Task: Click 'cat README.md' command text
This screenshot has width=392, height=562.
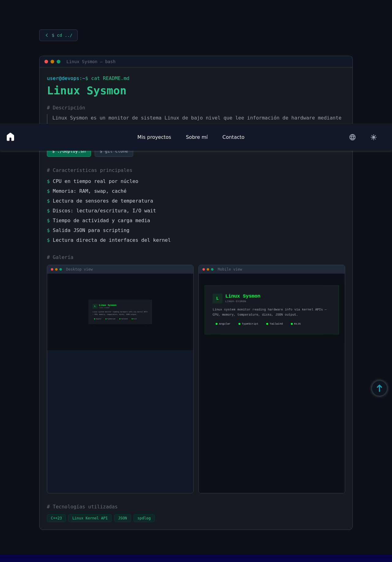Action: coord(110,78)
